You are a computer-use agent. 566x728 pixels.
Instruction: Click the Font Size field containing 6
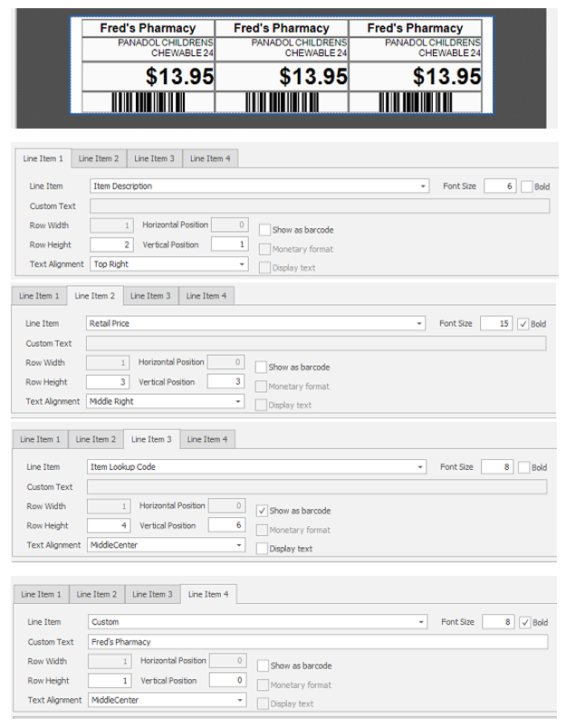[500, 187]
